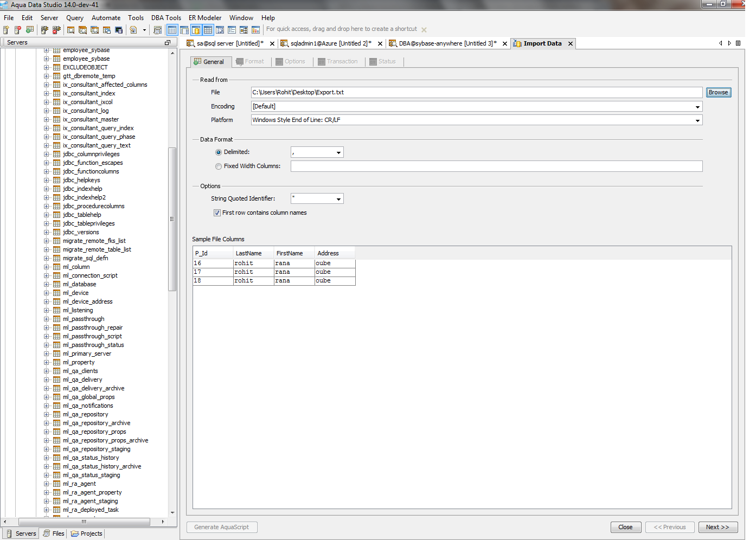Uncheck First row contains column names
This screenshot has height=540, width=756.
[217, 213]
